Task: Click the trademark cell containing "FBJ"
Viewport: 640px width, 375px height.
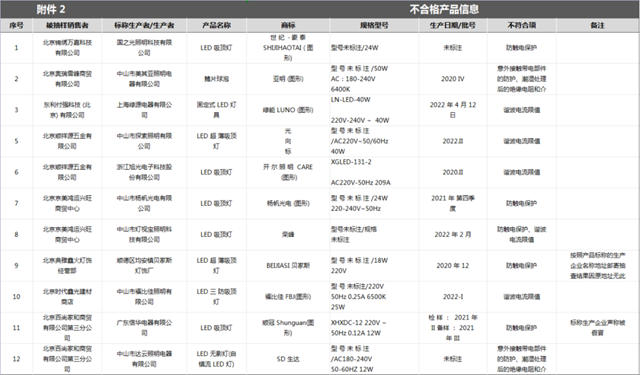Action: 288,297
